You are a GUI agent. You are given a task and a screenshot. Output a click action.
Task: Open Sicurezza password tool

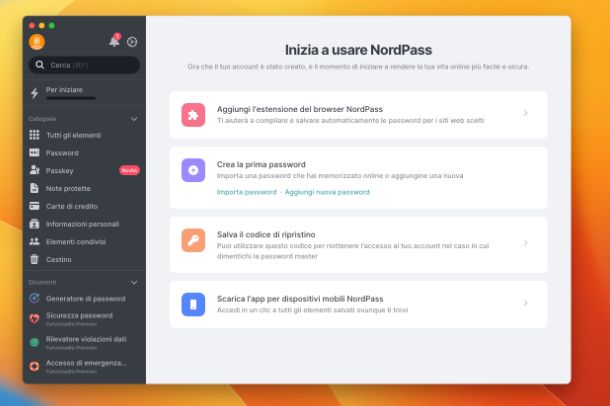[79, 315]
